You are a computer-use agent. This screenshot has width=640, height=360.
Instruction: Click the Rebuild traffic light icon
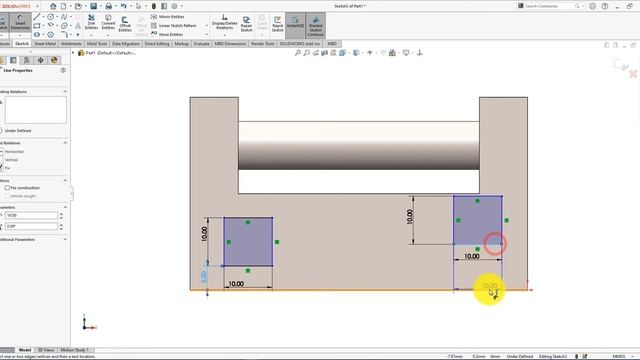pyautogui.click(x=154, y=6)
